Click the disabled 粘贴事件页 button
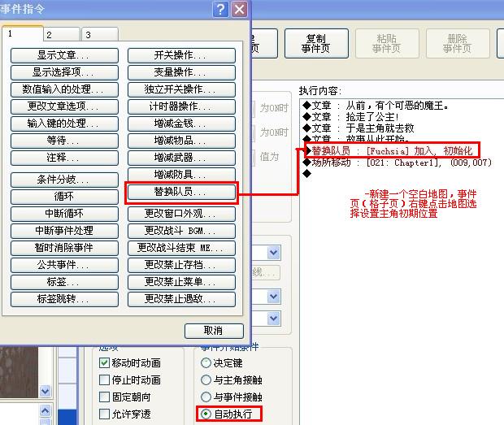504x425 pixels. (387, 43)
